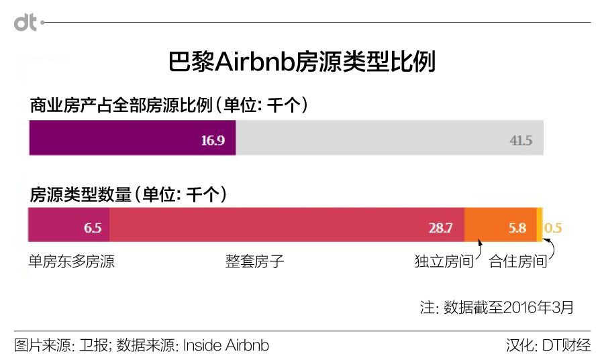
Task: Click the Inside Airbnb data source text
Action: pos(226,346)
